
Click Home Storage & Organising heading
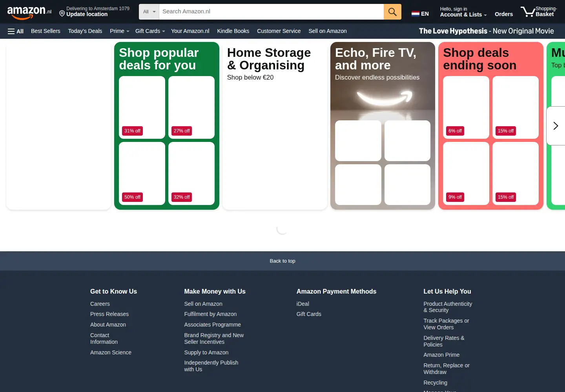point(269,59)
